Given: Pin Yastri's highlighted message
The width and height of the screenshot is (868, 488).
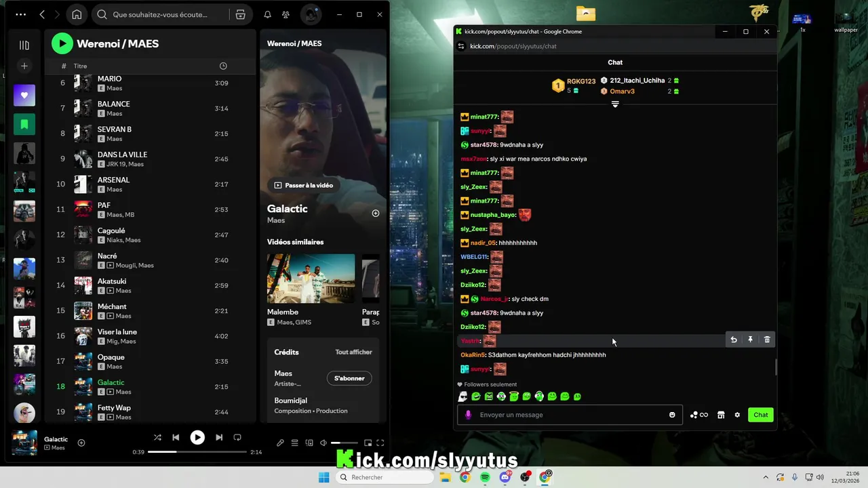Looking at the screenshot, I should click(750, 340).
